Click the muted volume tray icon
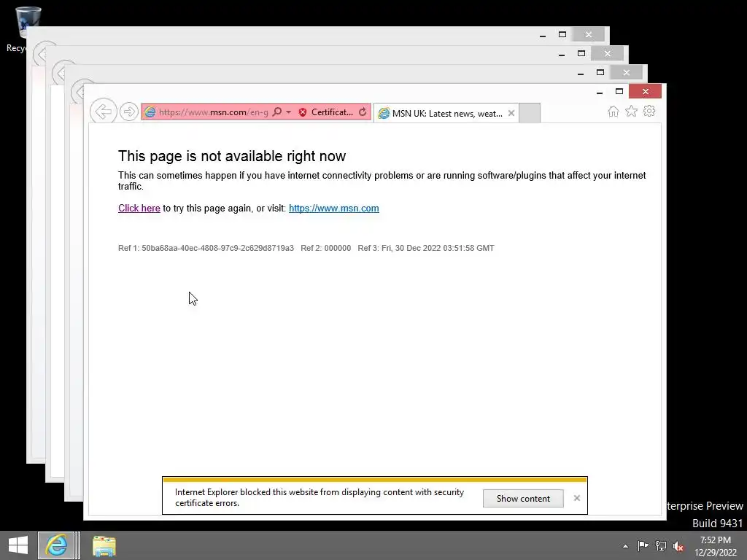747x560 pixels. (x=678, y=546)
